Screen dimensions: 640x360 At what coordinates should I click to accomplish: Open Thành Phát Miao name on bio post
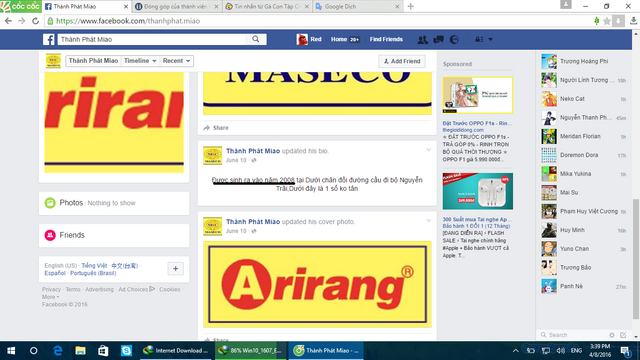pyautogui.click(x=253, y=151)
